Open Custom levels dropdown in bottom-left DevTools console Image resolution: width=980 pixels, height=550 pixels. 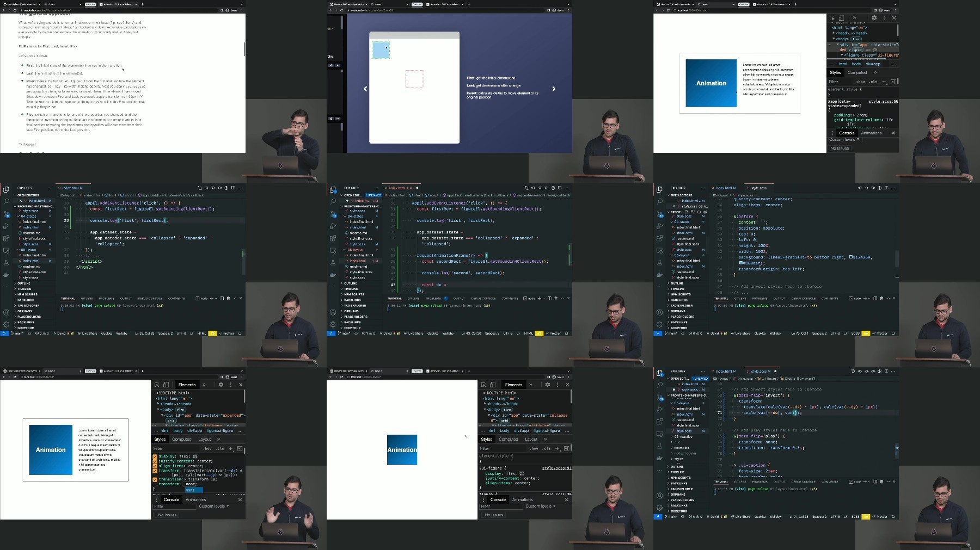pyautogui.click(x=213, y=506)
